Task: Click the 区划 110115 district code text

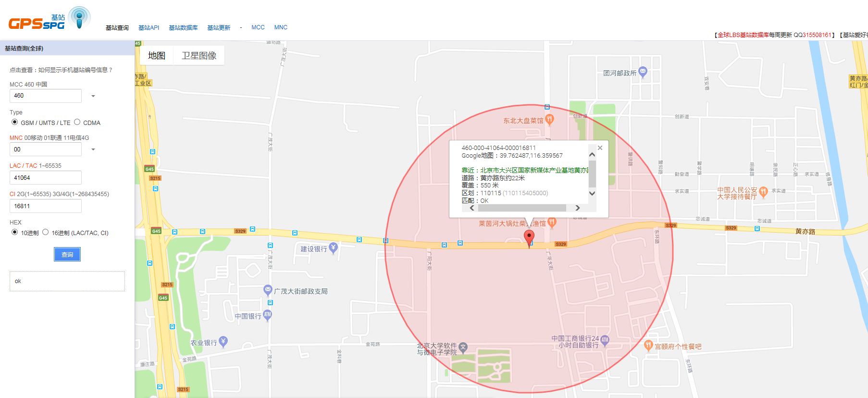Action: point(505,193)
